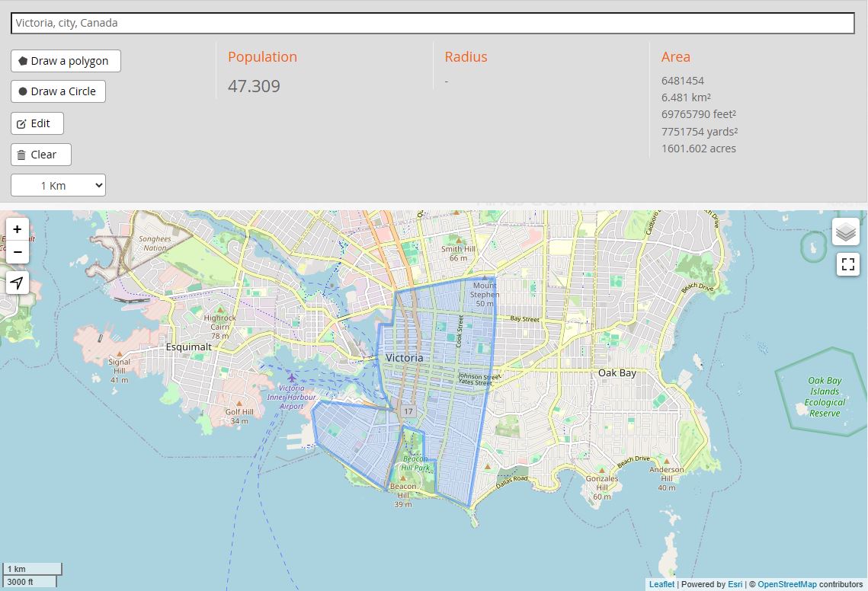
Task: Clear the drawn area
Action: click(x=41, y=155)
